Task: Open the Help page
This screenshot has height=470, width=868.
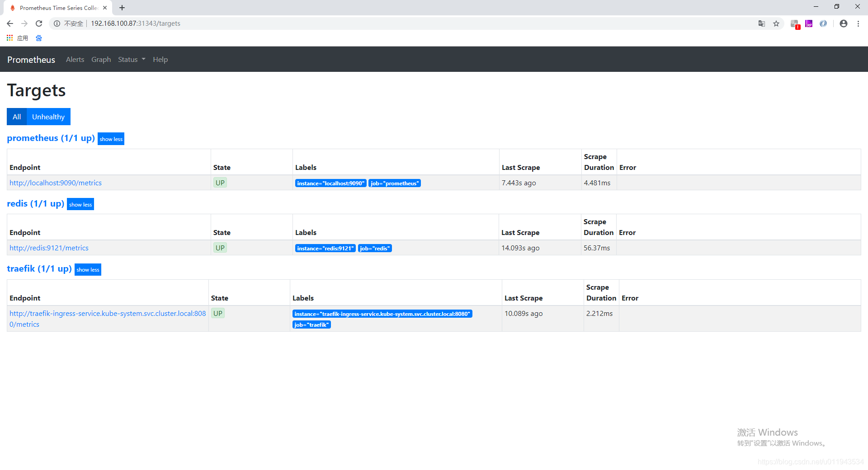Action: tap(160, 60)
